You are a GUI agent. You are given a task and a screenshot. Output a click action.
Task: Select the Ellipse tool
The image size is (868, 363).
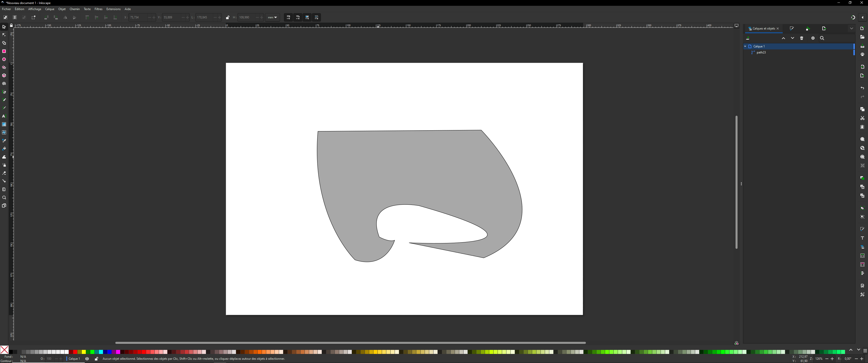pyautogui.click(x=4, y=59)
